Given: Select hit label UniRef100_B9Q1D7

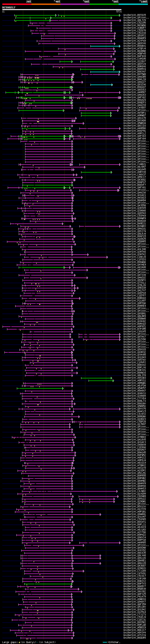Looking at the screenshot, I should point(135,87).
